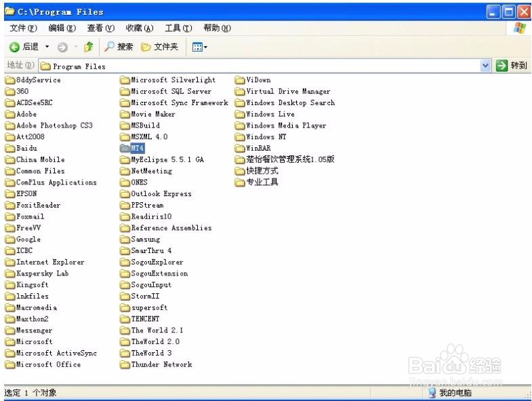The height and width of the screenshot is (401, 532).
Task: Select the WinRAR folder icon
Action: click(x=240, y=148)
